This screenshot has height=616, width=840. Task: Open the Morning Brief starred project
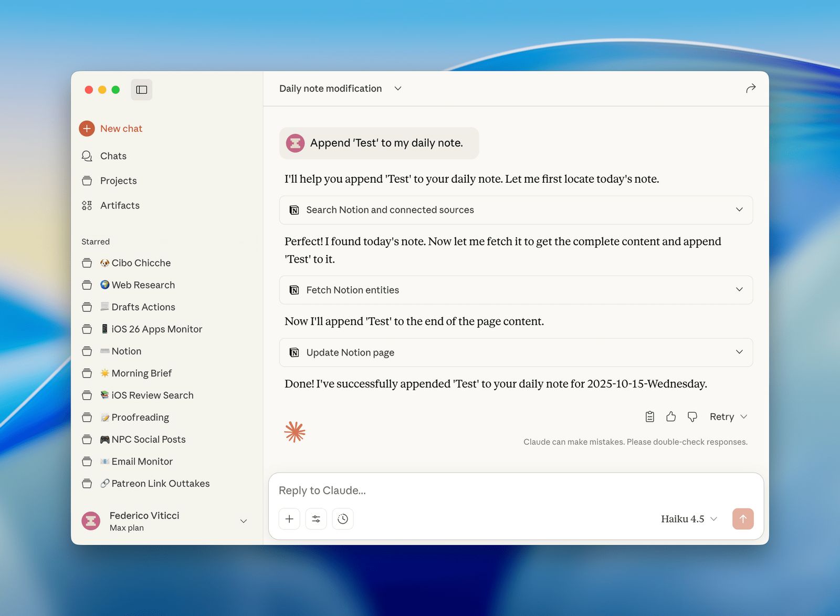point(141,373)
